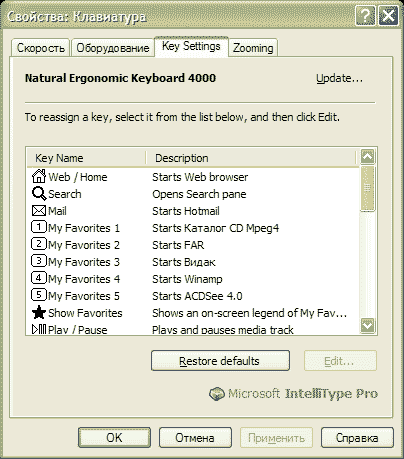
Task: Select the 'Mail' key name
Action: pos(57,211)
